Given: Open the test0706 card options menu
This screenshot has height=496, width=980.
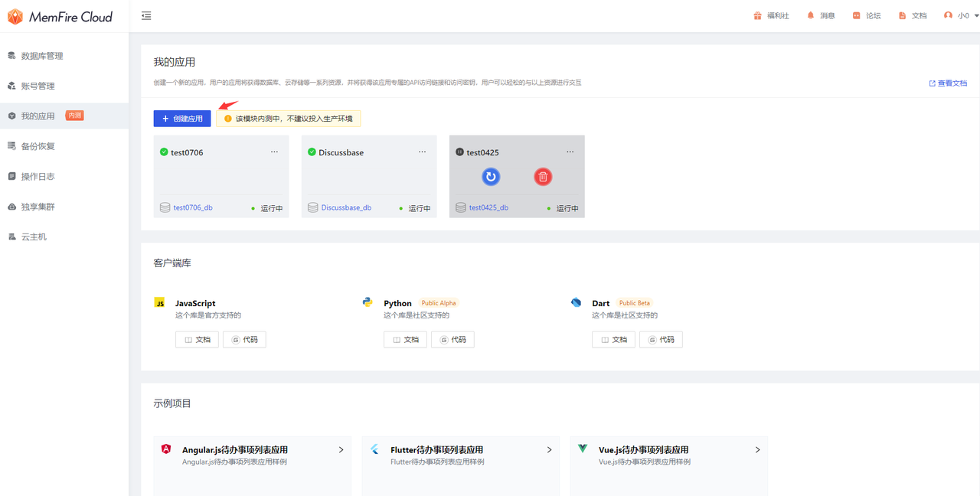Looking at the screenshot, I should point(274,152).
